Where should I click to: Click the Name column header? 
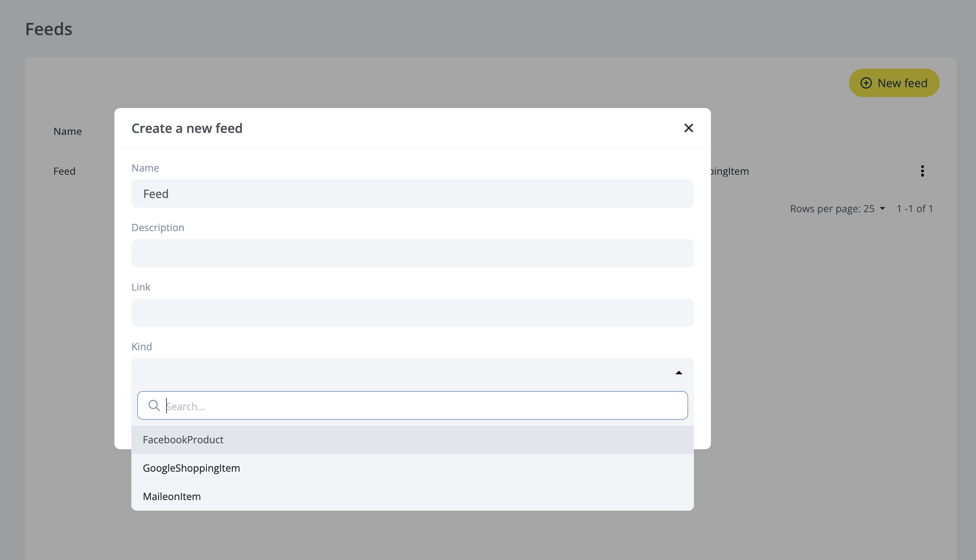68,131
